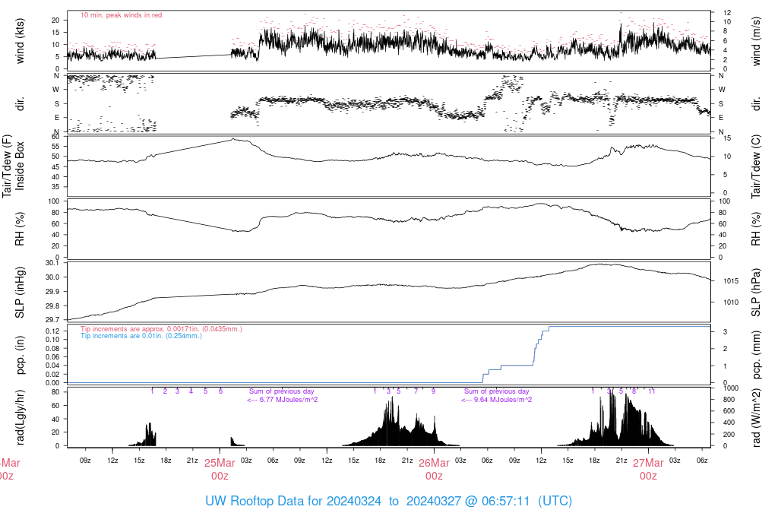This screenshot has height=532, width=778.
Task: Select the 'pcp. (mm)' axis label
Action: tap(756, 354)
